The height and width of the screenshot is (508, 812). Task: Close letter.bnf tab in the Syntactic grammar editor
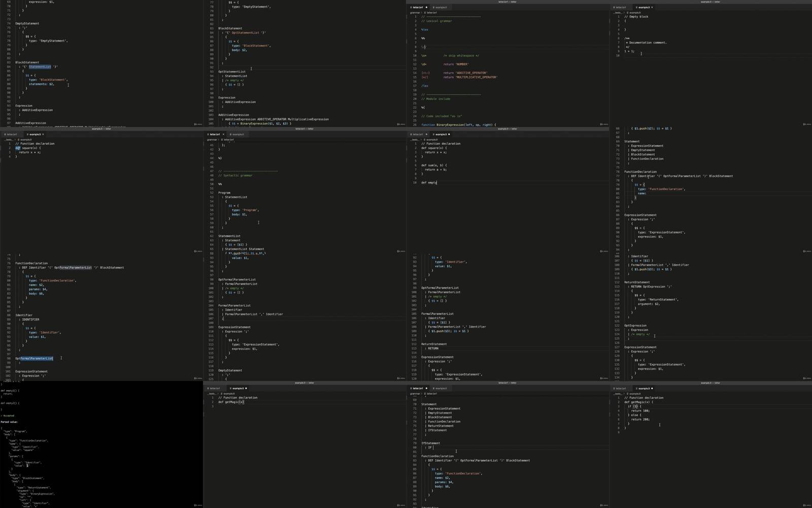click(223, 135)
